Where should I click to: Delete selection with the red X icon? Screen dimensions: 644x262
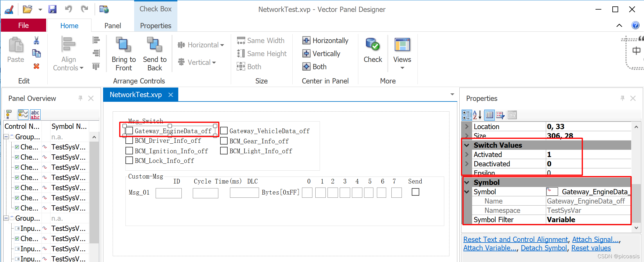[x=36, y=66]
